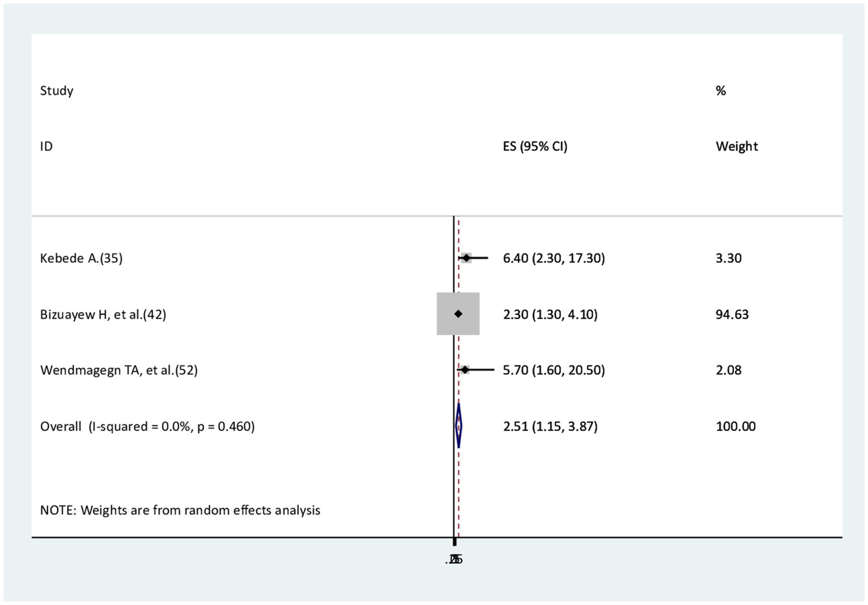This screenshot has height=605, width=868.
Task: Click the Wendmagegn TA, et al.(52) label
Action: coord(119,370)
